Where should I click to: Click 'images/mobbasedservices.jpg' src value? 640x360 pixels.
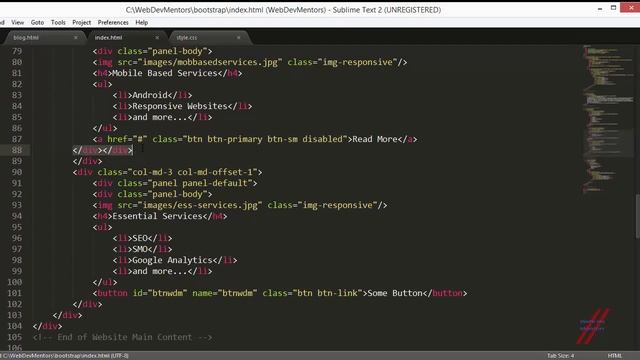(x=210, y=62)
